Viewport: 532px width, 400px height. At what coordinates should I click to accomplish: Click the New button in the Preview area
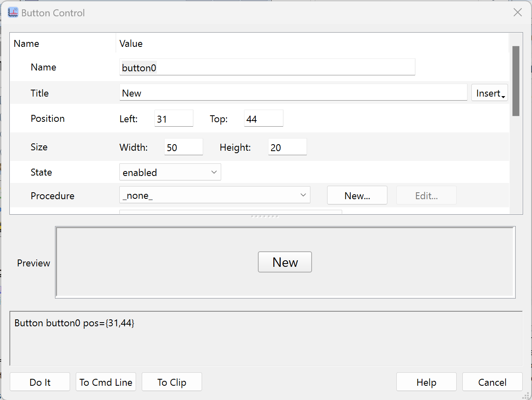point(285,262)
